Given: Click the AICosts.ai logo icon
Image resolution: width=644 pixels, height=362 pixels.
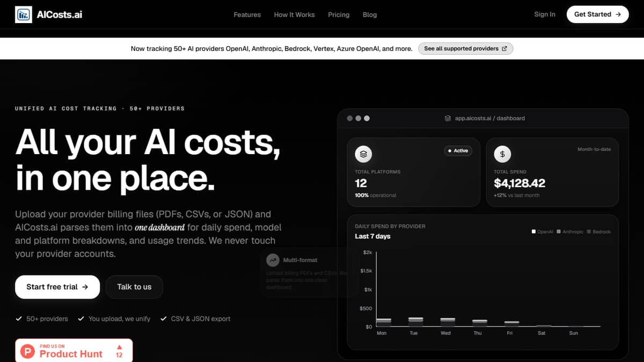Looking at the screenshot, I should pos(24,15).
